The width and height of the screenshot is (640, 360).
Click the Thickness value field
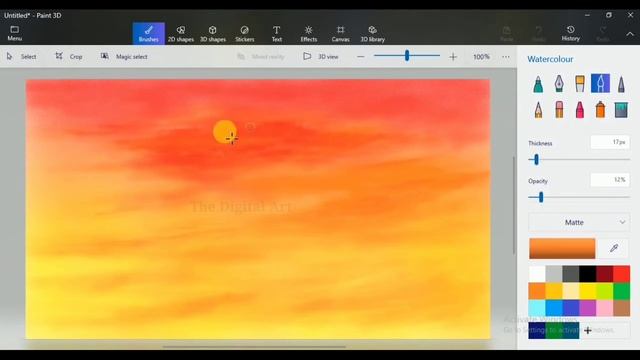610,142
